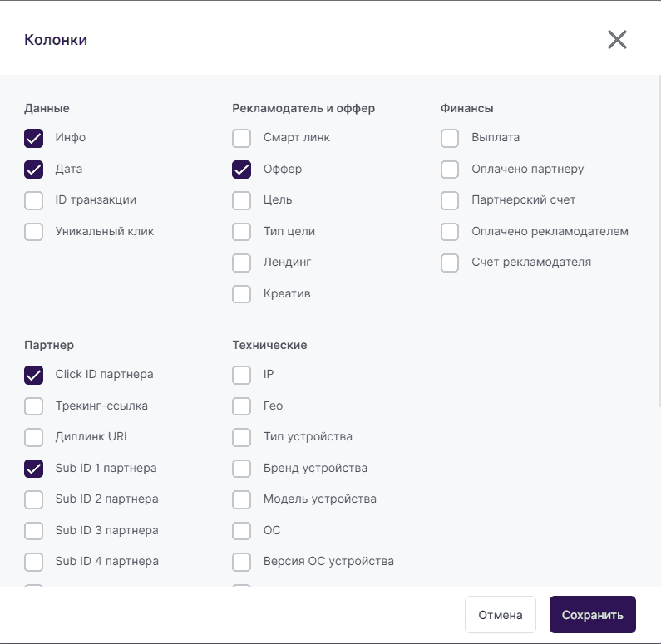The image size is (661, 644).
Task: Tick the Уникальный клик checkbox
Action: click(34, 232)
